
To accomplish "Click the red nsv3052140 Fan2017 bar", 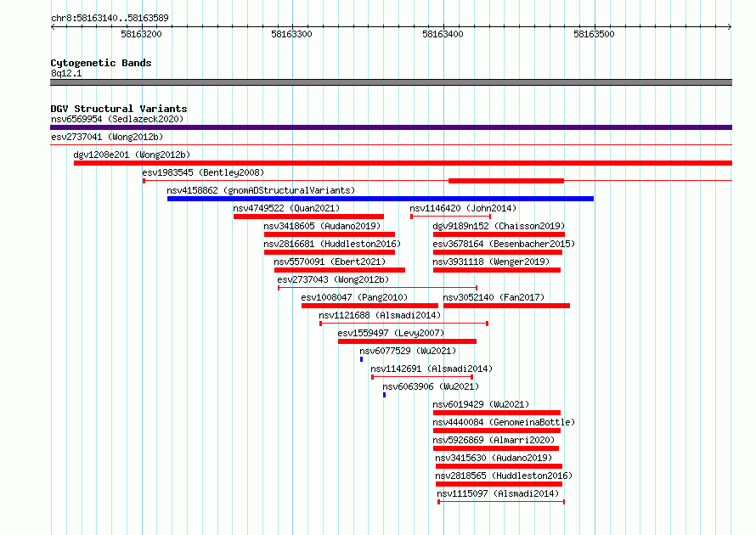I will [x=507, y=306].
